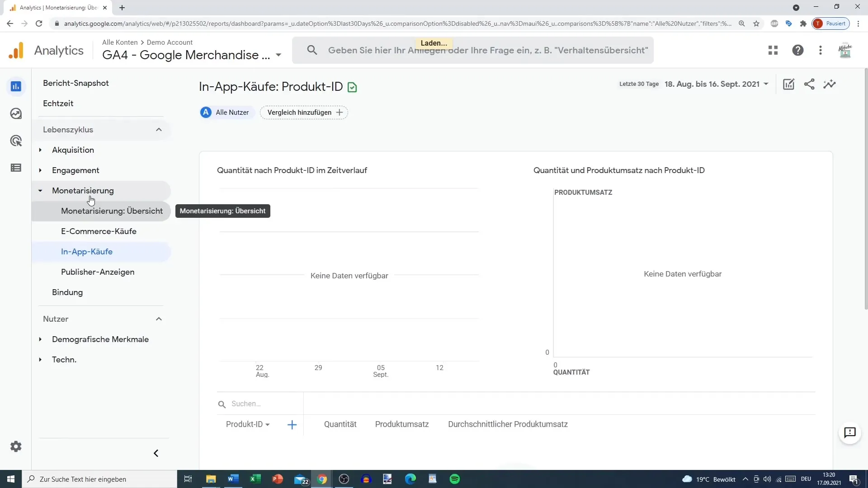Click the feedback chat bubble icon
This screenshot has width=868, height=488.
(850, 432)
